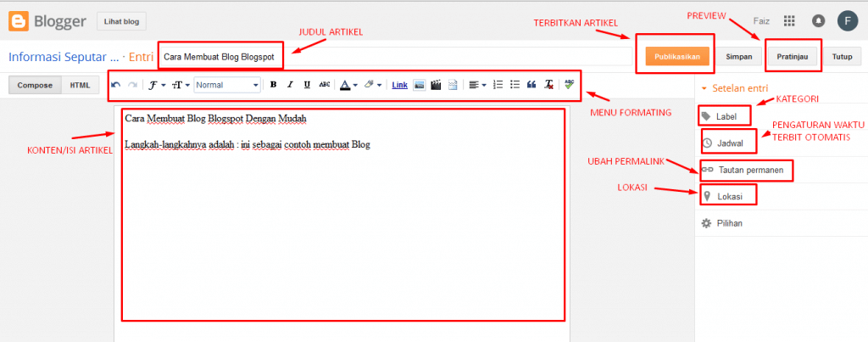
Task: Open the Normal paragraph style dropdown
Action: [227, 85]
